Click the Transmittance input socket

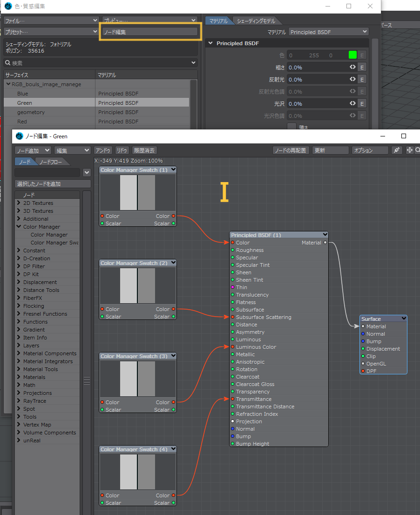point(232,399)
